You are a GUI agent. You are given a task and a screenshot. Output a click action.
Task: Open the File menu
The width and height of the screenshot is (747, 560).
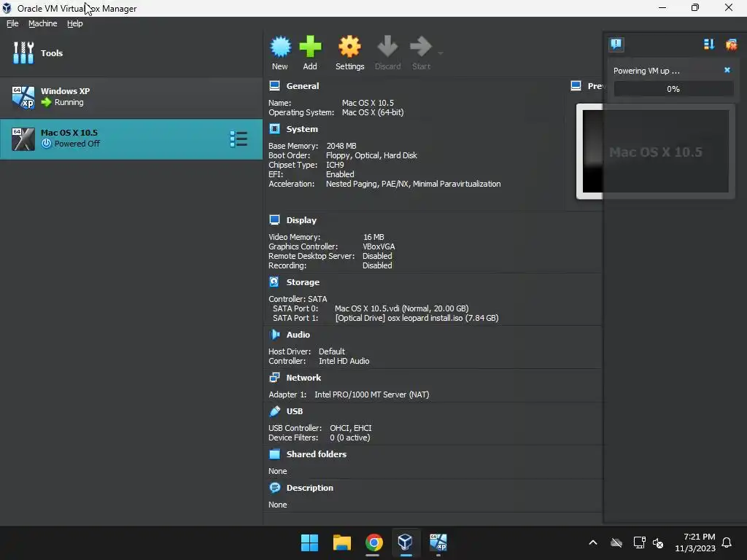coord(12,23)
